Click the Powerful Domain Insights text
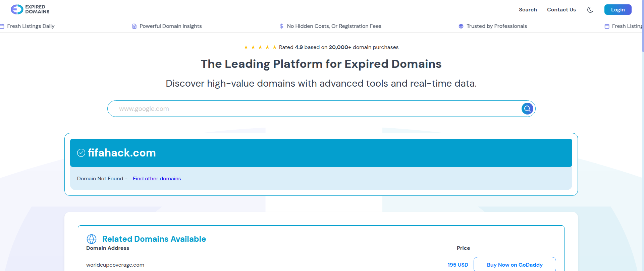The image size is (644, 271). (x=171, y=26)
